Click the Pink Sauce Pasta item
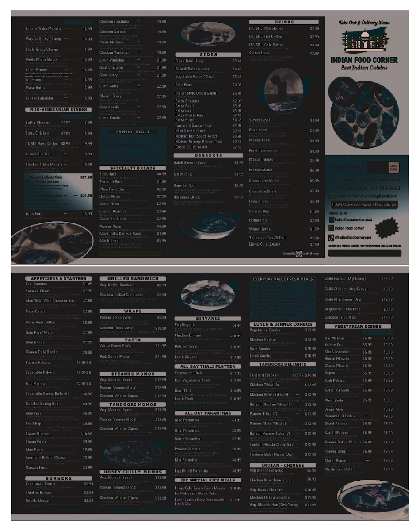 click(115, 357)
